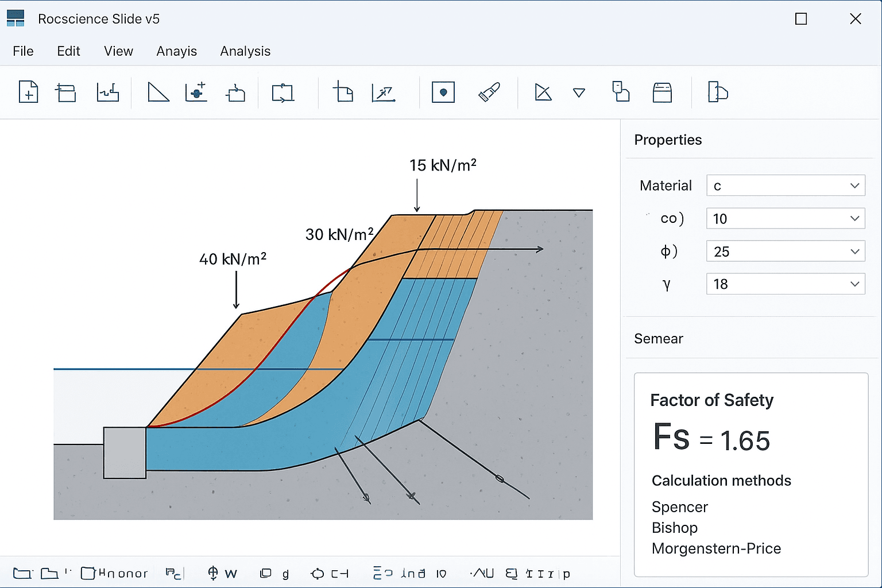Open the Project Settings icon
Image resolution: width=882 pixels, height=588 pixels.
pos(65,92)
